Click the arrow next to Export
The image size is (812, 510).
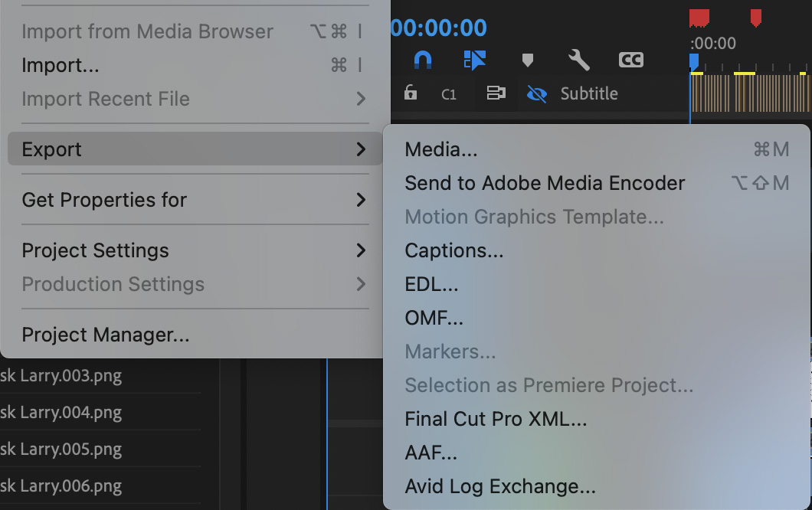[361, 149]
